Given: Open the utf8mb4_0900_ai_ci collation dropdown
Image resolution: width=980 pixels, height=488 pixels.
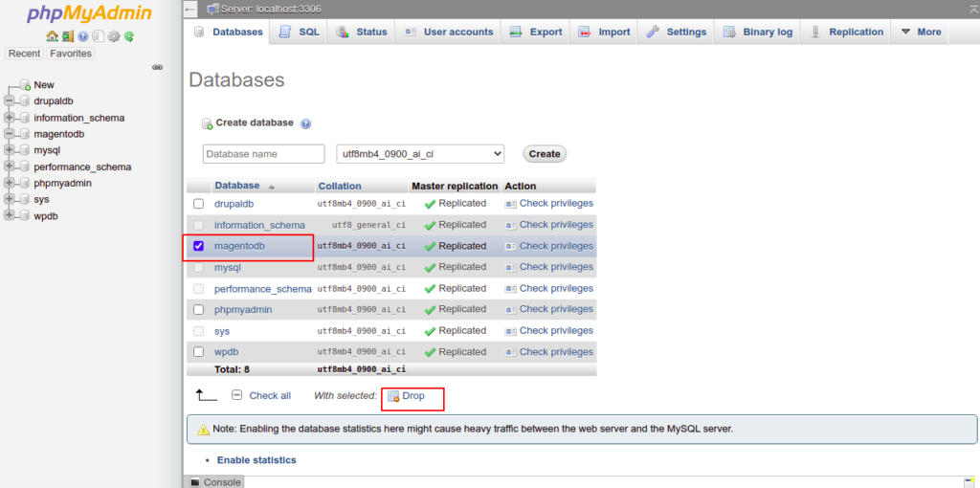Looking at the screenshot, I should (420, 154).
